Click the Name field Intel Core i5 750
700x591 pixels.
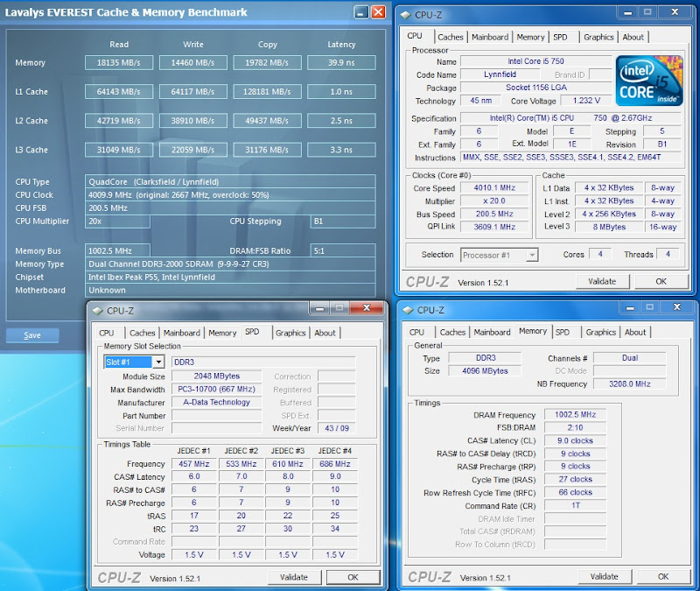[535, 61]
